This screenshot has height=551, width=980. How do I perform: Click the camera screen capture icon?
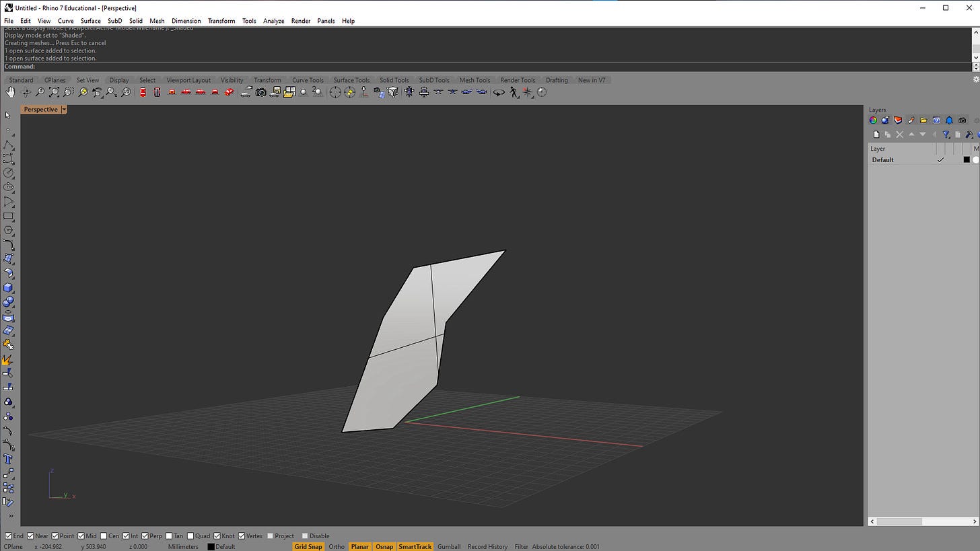click(260, 92)
